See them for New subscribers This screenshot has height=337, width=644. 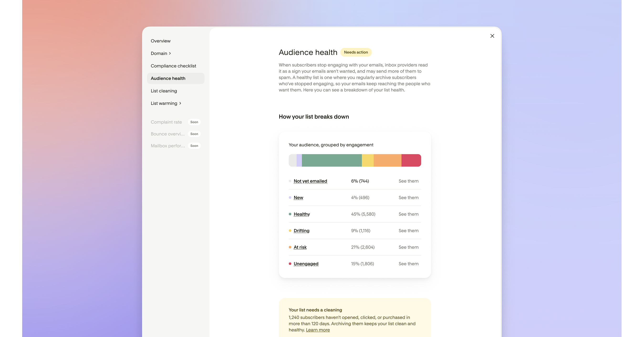point(408,198)
